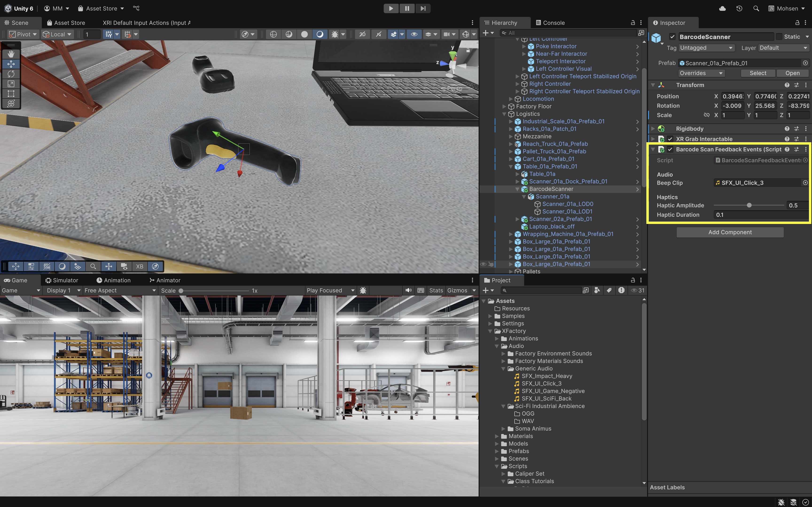Open the Tag Untagged dropdown
812x507 pixels.
click(x=706, y=48)
